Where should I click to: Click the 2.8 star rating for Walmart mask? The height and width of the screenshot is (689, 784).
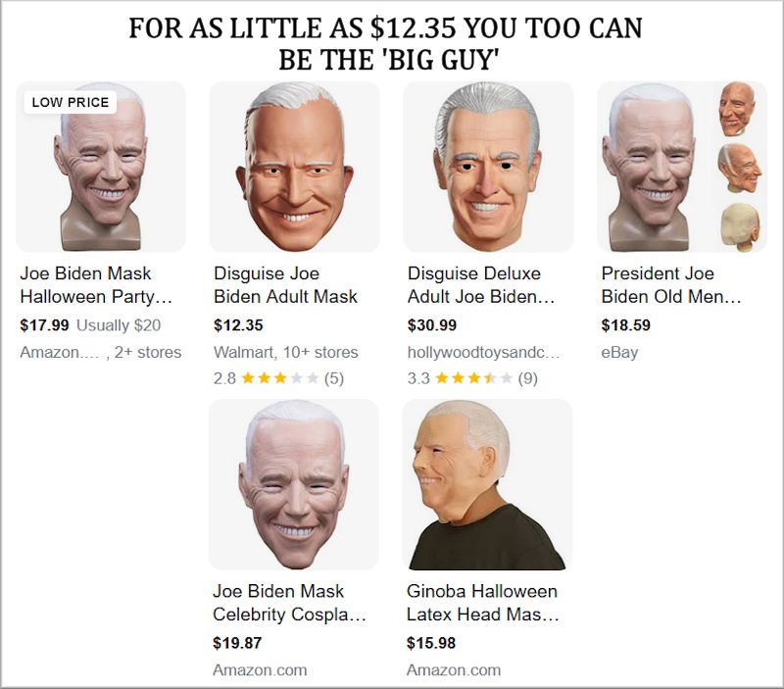click(278, 378)
